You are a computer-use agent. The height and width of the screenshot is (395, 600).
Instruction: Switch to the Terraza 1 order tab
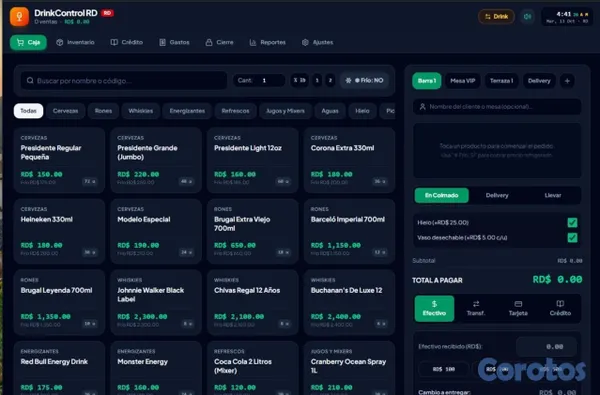point(502,81)
